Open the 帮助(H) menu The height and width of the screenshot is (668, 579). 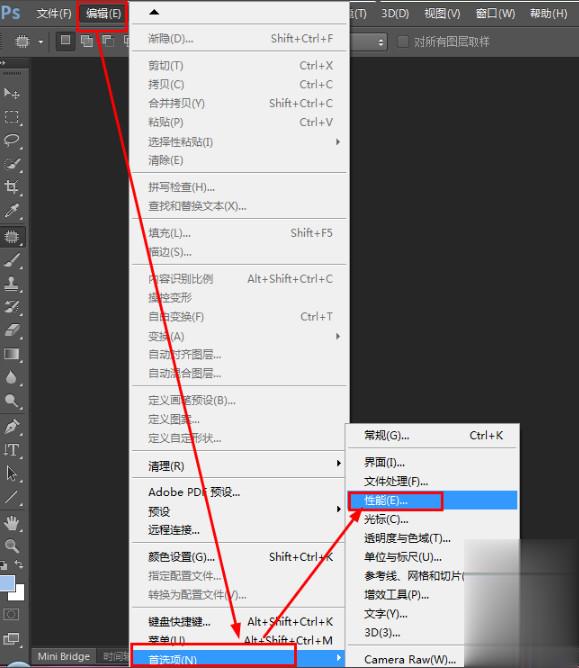(549, 14)
